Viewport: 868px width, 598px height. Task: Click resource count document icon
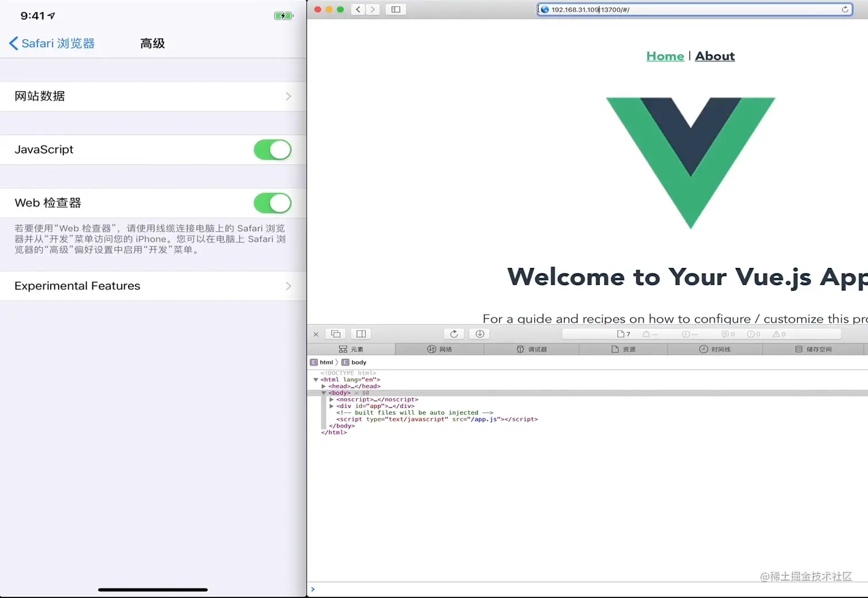pos(621,334)
